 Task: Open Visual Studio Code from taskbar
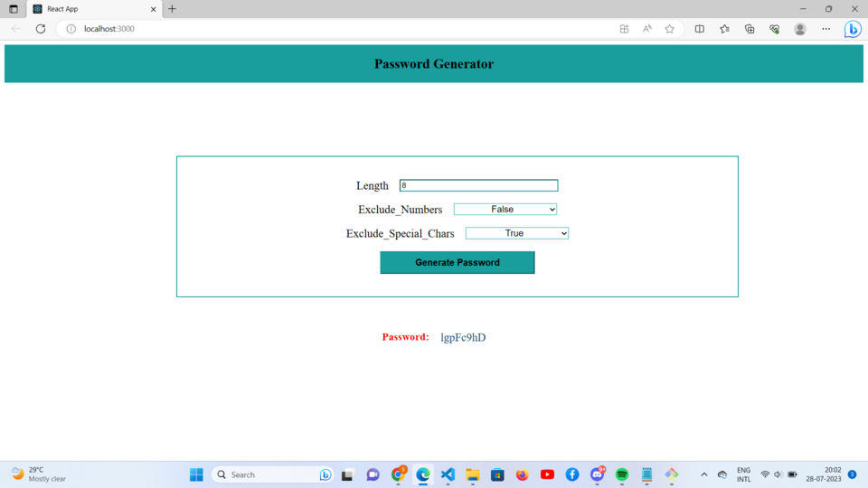(x=448, y=474)
